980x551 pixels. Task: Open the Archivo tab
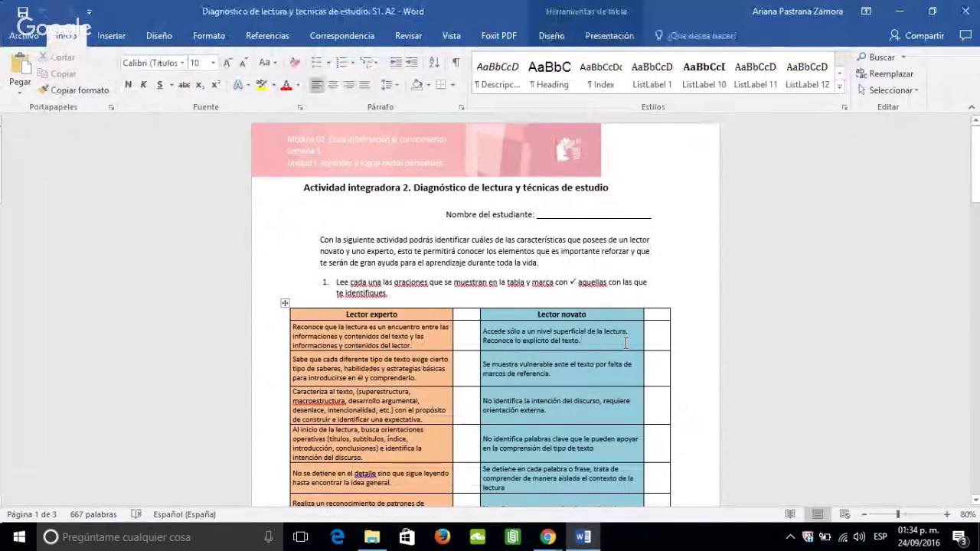24,36
